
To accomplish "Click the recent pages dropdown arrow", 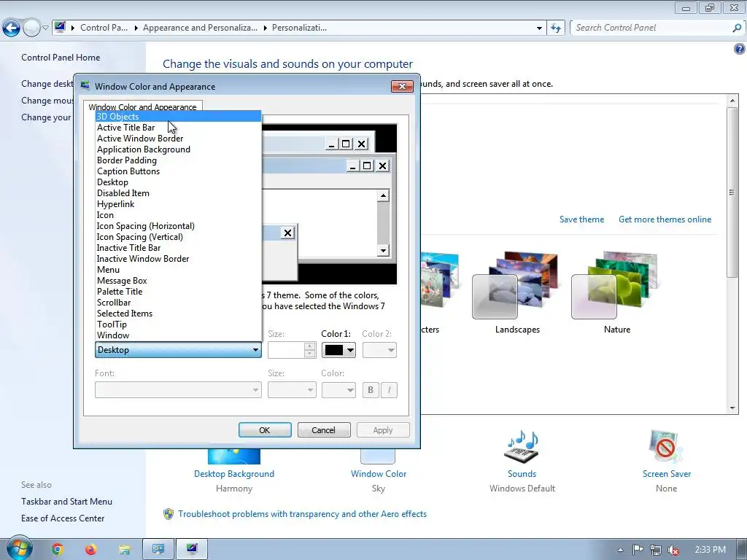I will tap(45, 28).
